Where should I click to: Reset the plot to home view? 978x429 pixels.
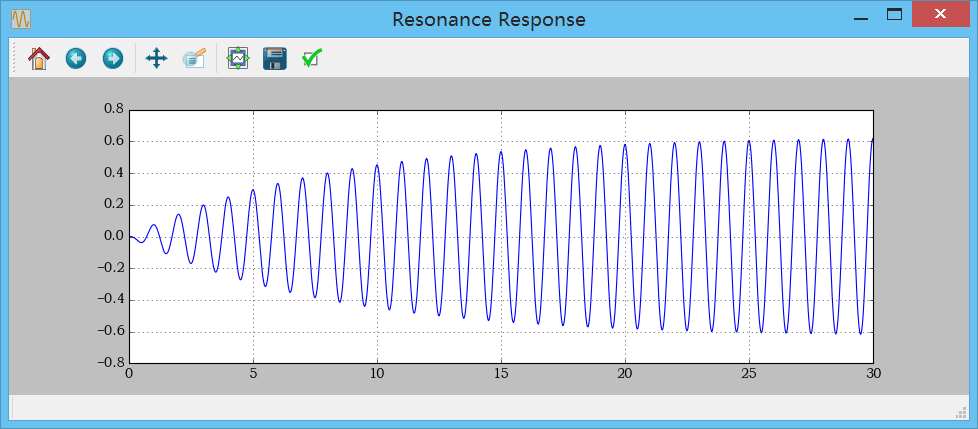click(x=39, y=59)
